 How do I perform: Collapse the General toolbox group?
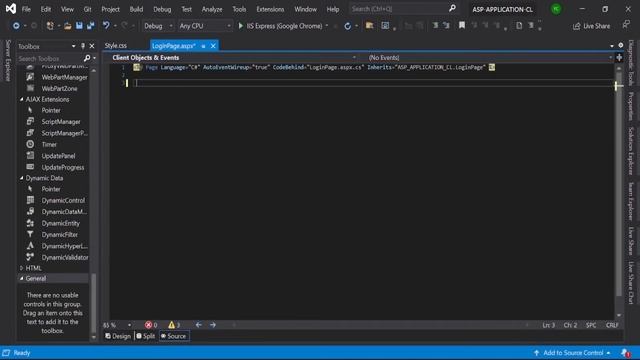22,278
